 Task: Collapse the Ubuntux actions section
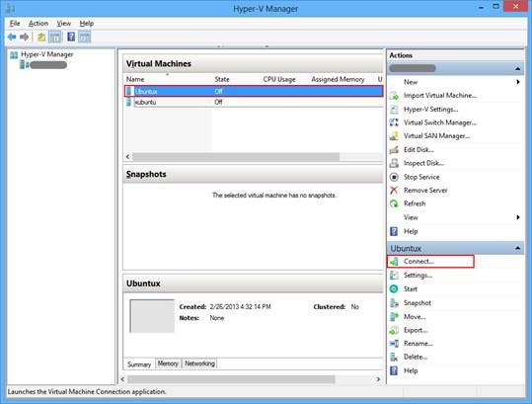(x=517, y=248)
